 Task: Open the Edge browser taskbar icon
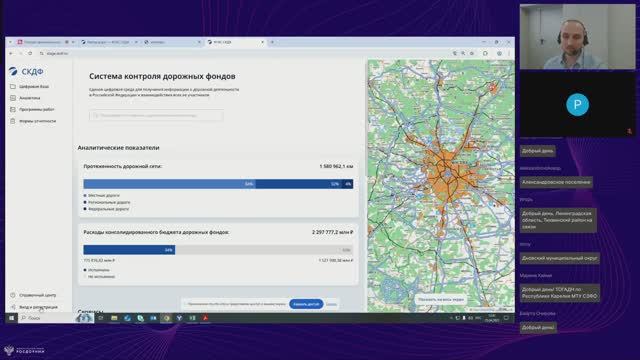(x=127, y=318)
